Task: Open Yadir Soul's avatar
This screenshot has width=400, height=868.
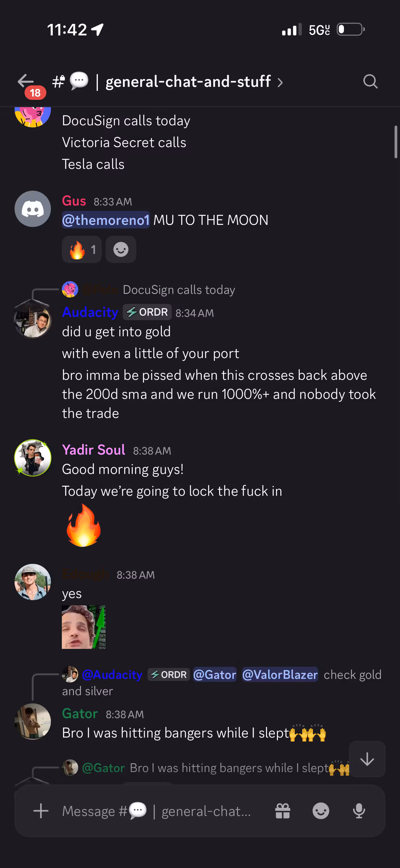Action: (33, 458)
